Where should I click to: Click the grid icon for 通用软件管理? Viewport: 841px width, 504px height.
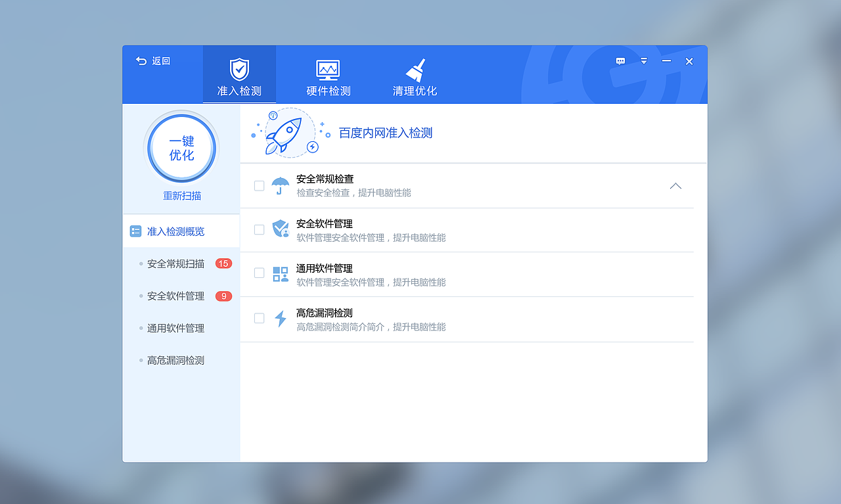pos(281,274)
